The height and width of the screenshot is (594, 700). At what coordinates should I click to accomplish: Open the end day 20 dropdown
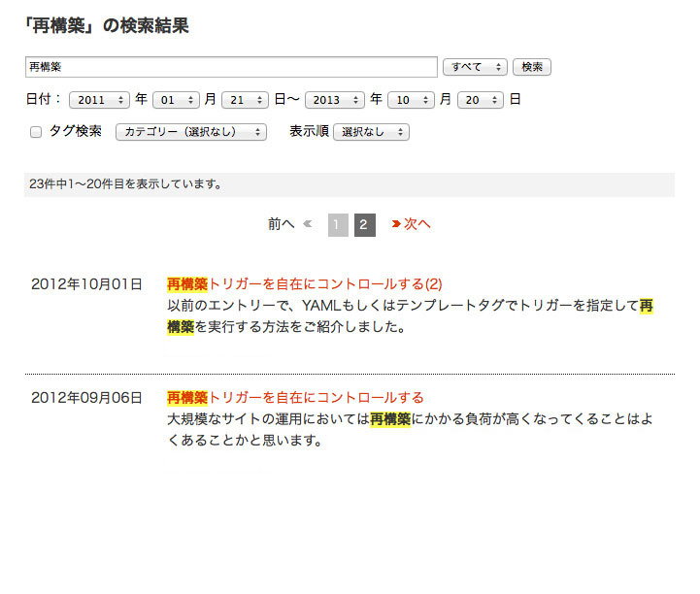(481, 100)
